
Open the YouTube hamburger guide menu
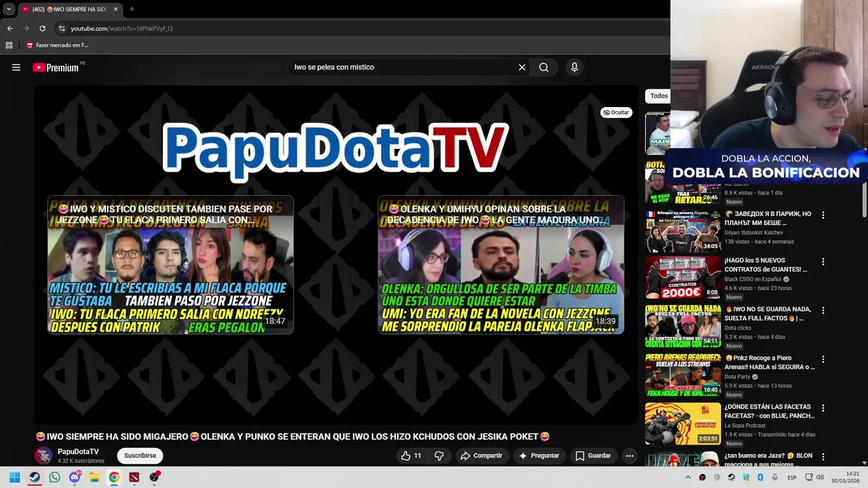16,67
